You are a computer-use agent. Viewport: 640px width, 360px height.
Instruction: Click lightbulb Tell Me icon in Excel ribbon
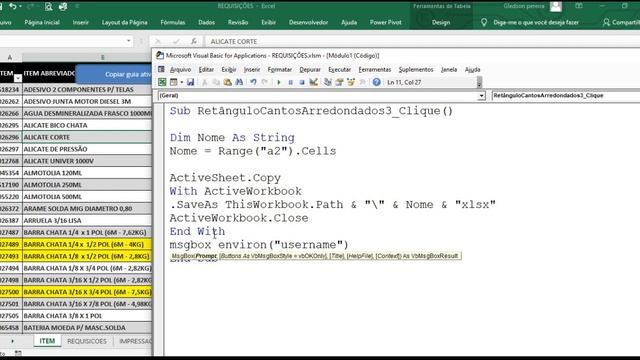pos(484,22)
